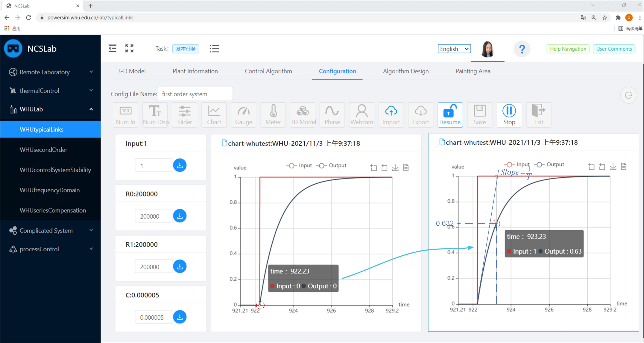The height and width of the screenshot is (343, 644).
Task: Open WHUsecondOrder in the sidebar
Action: 44,150
